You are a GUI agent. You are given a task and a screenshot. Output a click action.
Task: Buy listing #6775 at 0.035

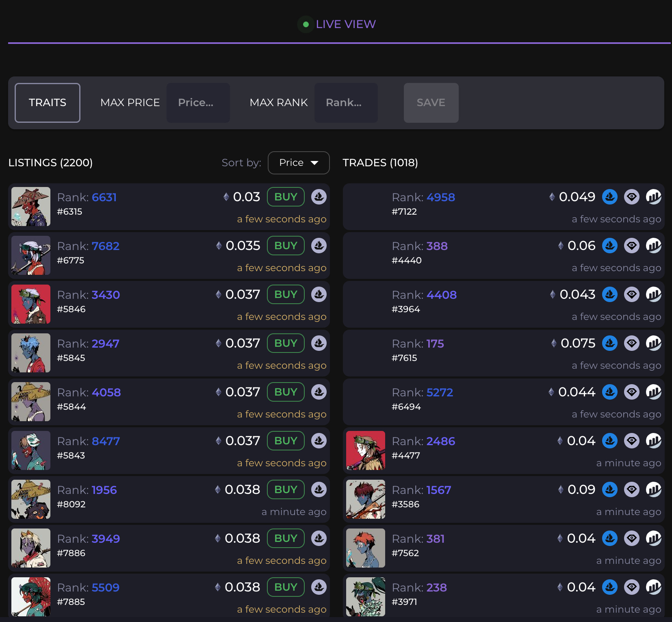[x=286, y=246]
